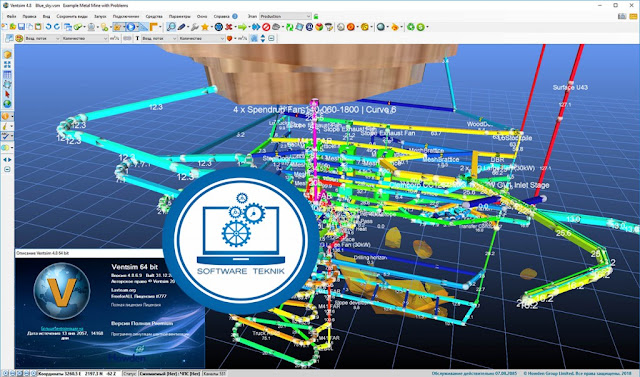Image resolution: width=640 pixels, height=377 pixels.
Task: Click the green right arrow tool
Action: tap(242, 27)
